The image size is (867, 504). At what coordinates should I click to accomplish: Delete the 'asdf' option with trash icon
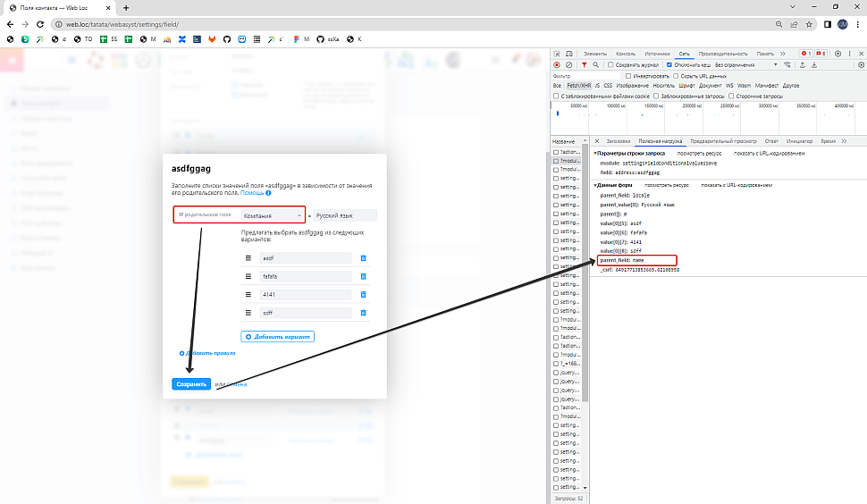(x=363, y=258)
